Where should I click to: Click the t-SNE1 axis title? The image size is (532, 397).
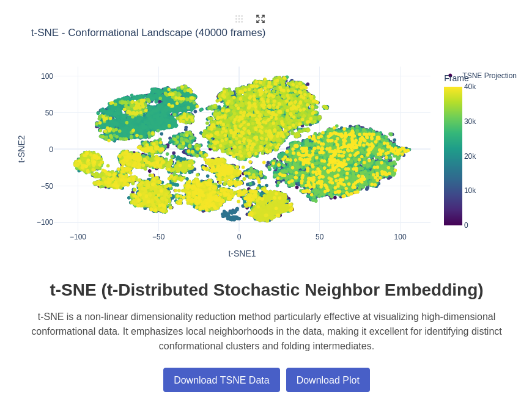click(x=242, y=253)
